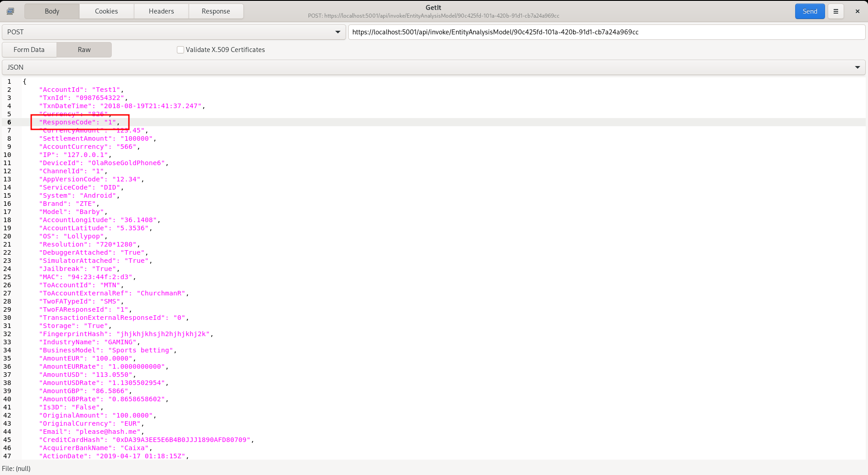The width and height of the screenshot is (868, 475).
Task: Click the "ActionDate" line
Action: pos(114,456)
